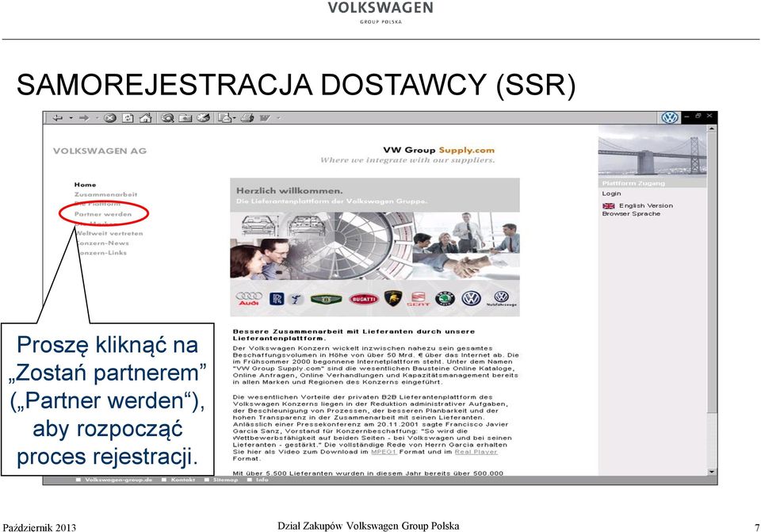Click the browser Forward arrow button
Screen dimensions: 761x532
tap(83, 118)
